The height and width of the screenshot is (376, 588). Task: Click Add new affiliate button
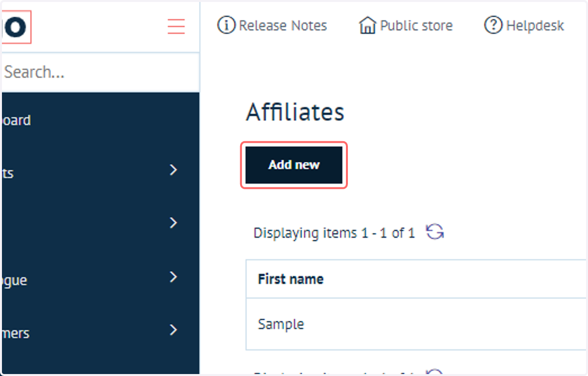[294, 165]
